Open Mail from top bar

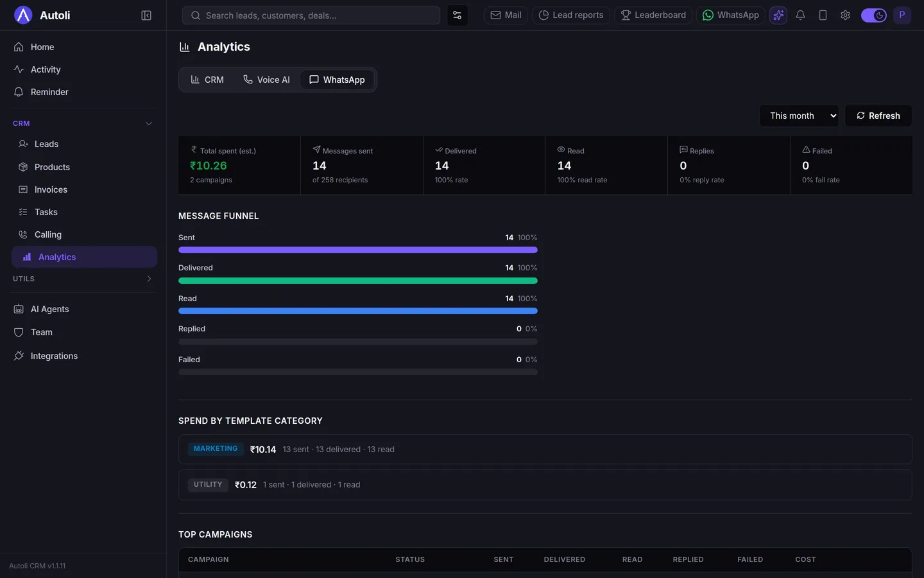[506, 15]
